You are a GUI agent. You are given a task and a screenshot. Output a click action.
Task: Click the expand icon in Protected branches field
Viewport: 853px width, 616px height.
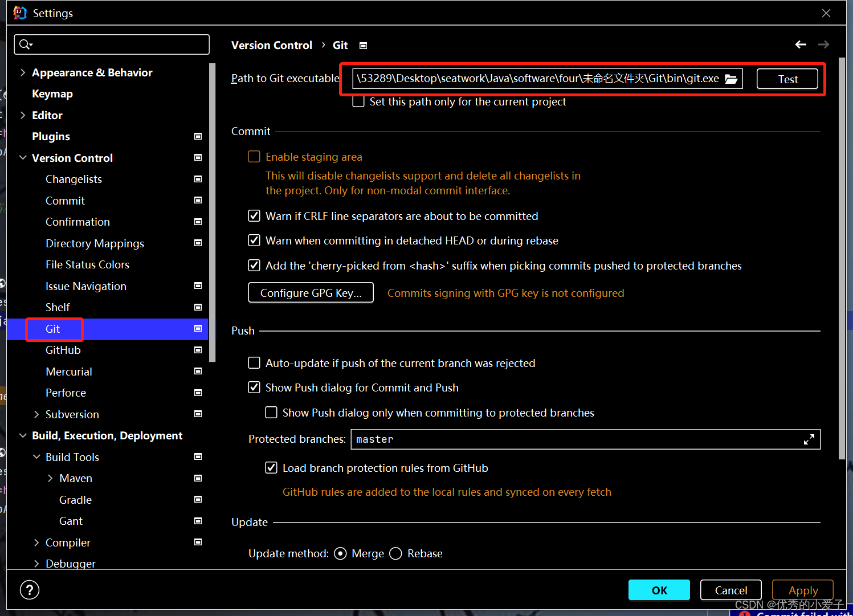pyautogui.click(x=809, y=439)
